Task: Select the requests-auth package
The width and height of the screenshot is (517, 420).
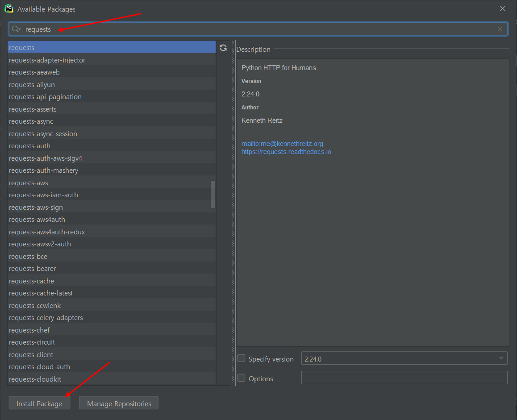Action: (x=112, y=146)
